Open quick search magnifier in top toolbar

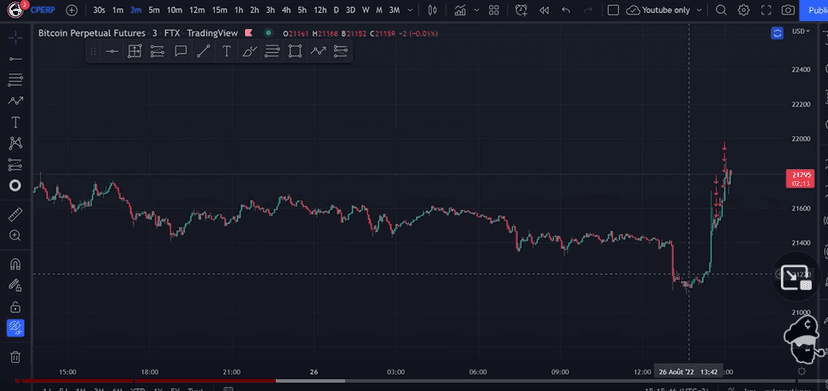coord(721,10)
